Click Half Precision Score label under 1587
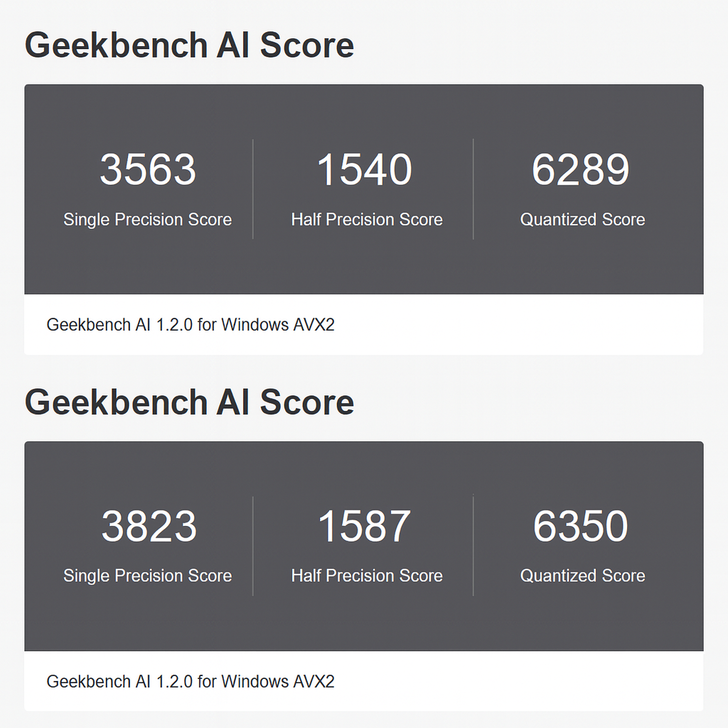 (367, 576)
